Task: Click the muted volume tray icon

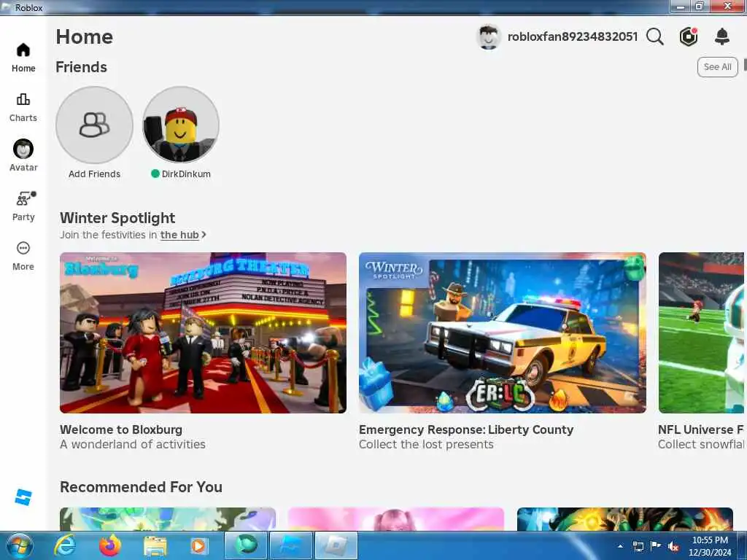Action: point(673,546)
